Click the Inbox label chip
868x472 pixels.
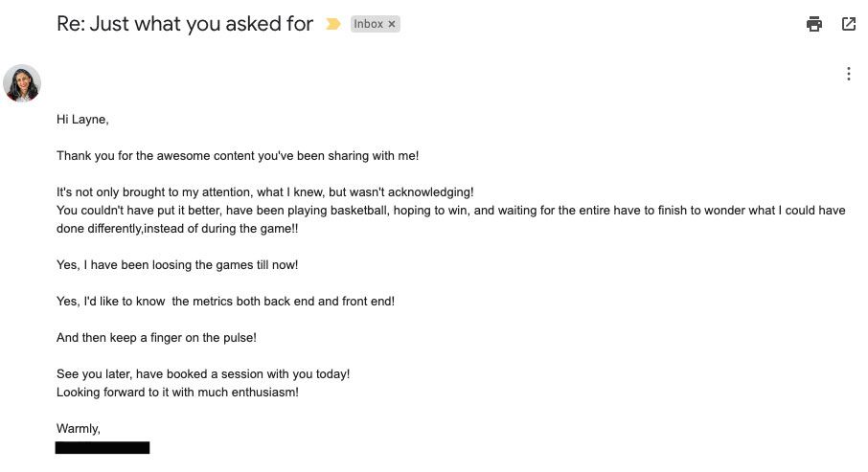point(368,24)
